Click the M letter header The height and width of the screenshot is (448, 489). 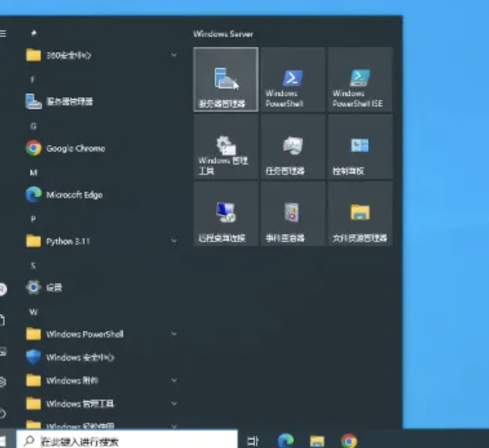[x=34, y=172]
